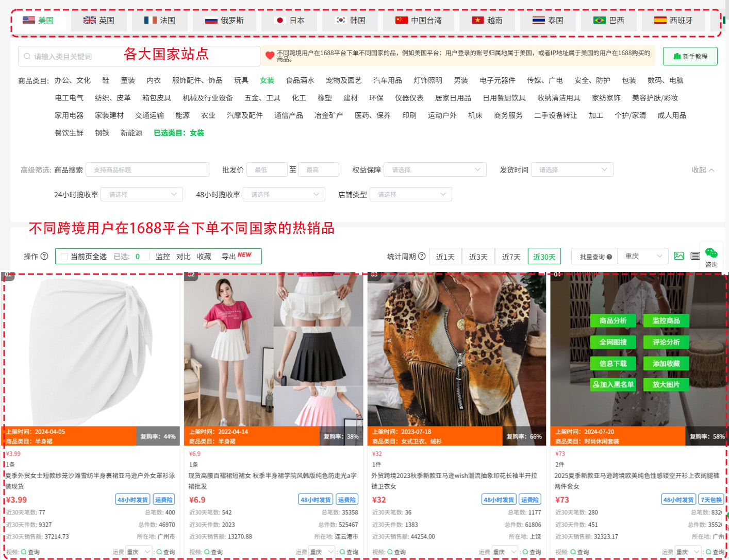
Task: Click the category keyword search field
Action: [139, 56]
